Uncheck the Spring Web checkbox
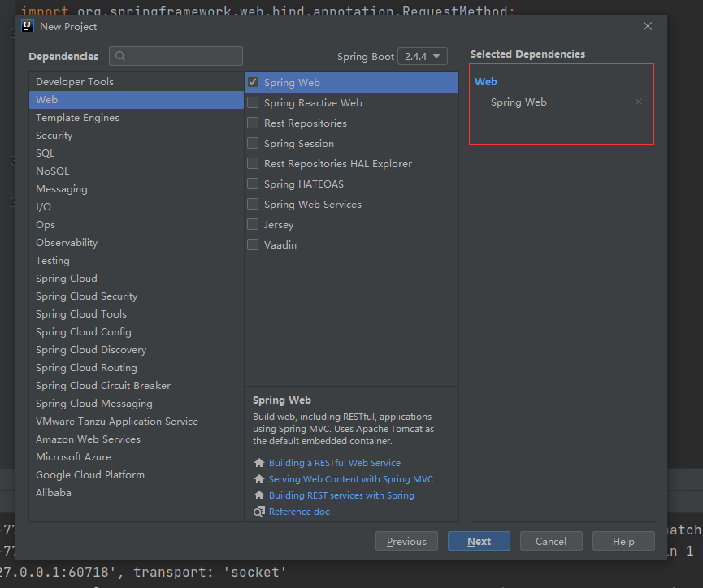703x588 pixels. tap(253, 82)
